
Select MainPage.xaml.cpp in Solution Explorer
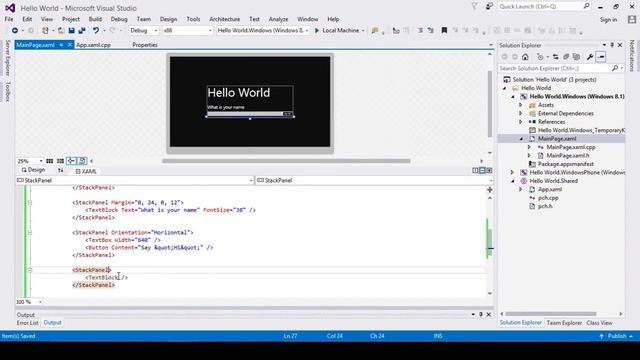coord(571,147)
